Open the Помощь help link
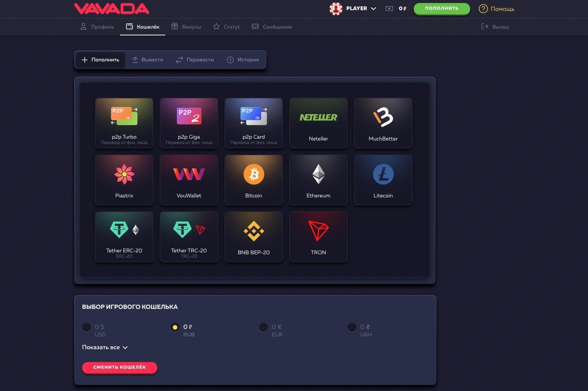Image resolution: width=588 pixels, height=391 pixels. (497, 9)
